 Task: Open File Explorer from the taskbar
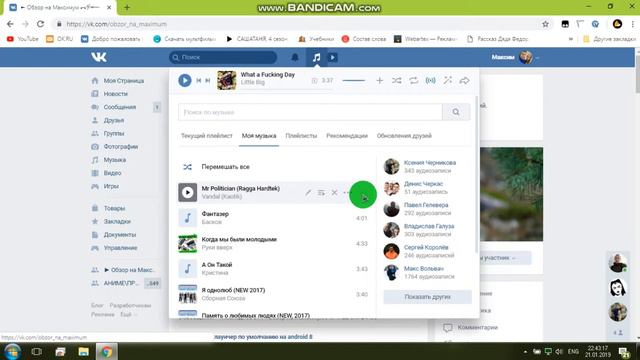[84, 351]
